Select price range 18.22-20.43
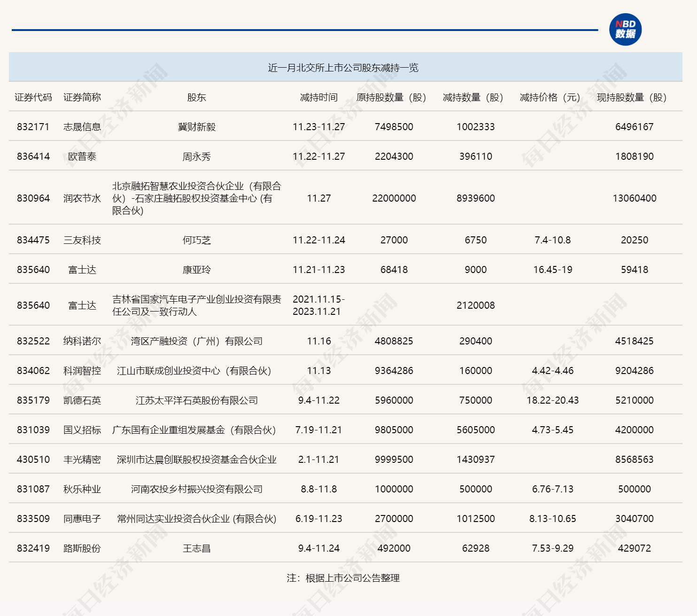Viewport: 697px width, 616px height. (552, 400)
